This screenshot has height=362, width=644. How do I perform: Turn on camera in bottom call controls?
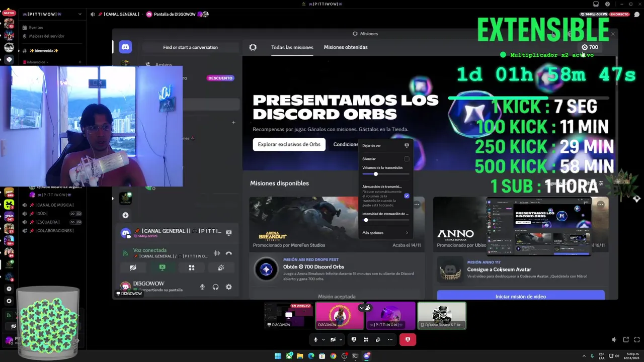[333, 339]
